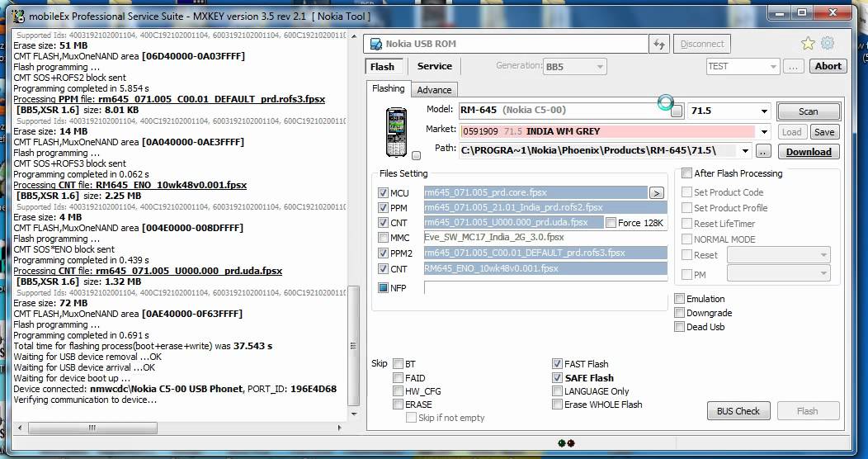The height and width of the screenshot is (459, 868).
Task: Toggle the FAST Flash checkbox
Action: click(557, 364)
